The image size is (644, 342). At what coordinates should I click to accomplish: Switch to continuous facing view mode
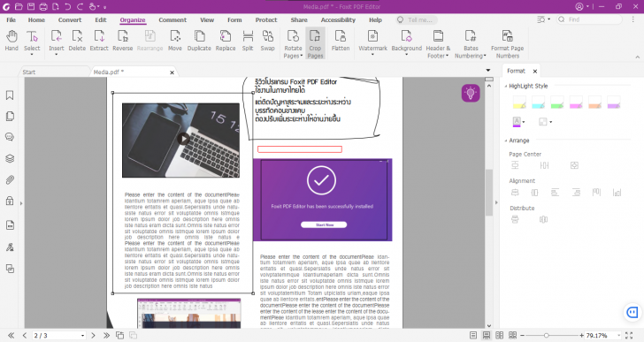coord(512,336)
